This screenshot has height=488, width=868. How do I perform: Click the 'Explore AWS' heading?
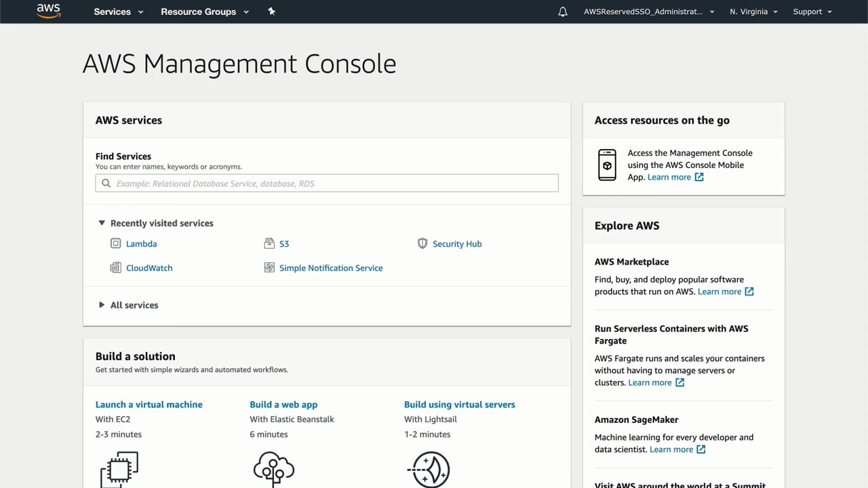627,226
